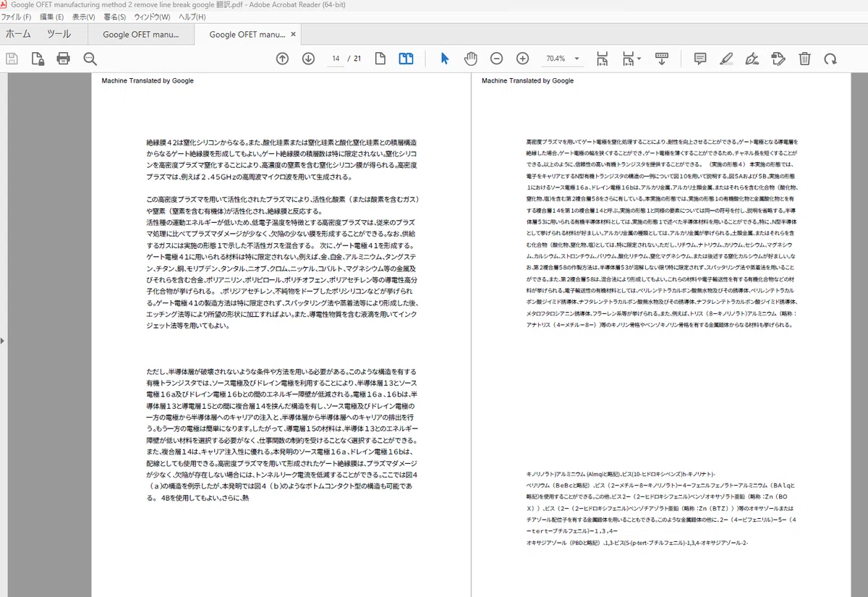Activate the selection arrow tool
Image resolution: width=868 pixels, height=597 pixels.
(x=445, y=59)
